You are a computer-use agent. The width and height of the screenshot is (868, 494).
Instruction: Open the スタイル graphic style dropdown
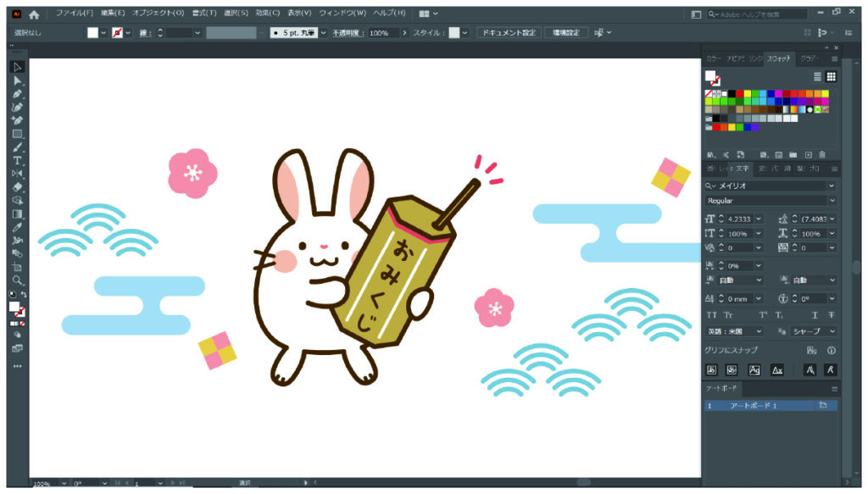click(465, 33)
